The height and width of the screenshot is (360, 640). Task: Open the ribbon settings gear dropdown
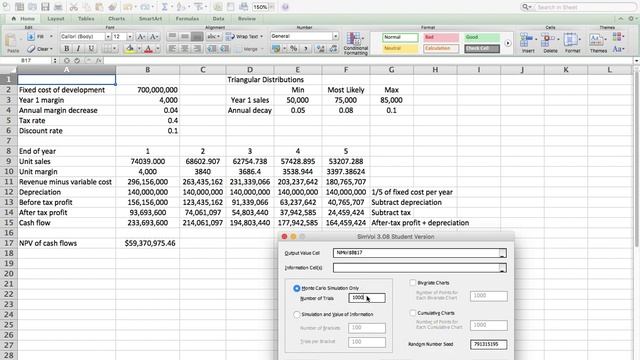[x=632, y=19]
